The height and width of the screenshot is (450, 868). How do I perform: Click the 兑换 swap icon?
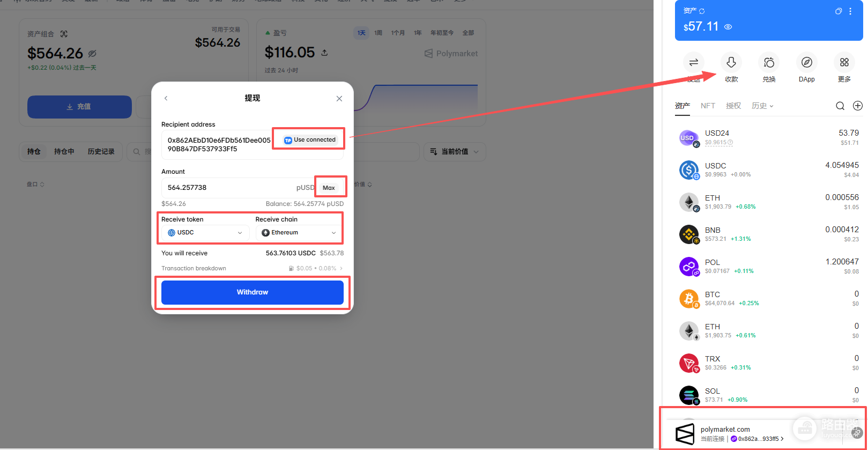click(769, 63)
